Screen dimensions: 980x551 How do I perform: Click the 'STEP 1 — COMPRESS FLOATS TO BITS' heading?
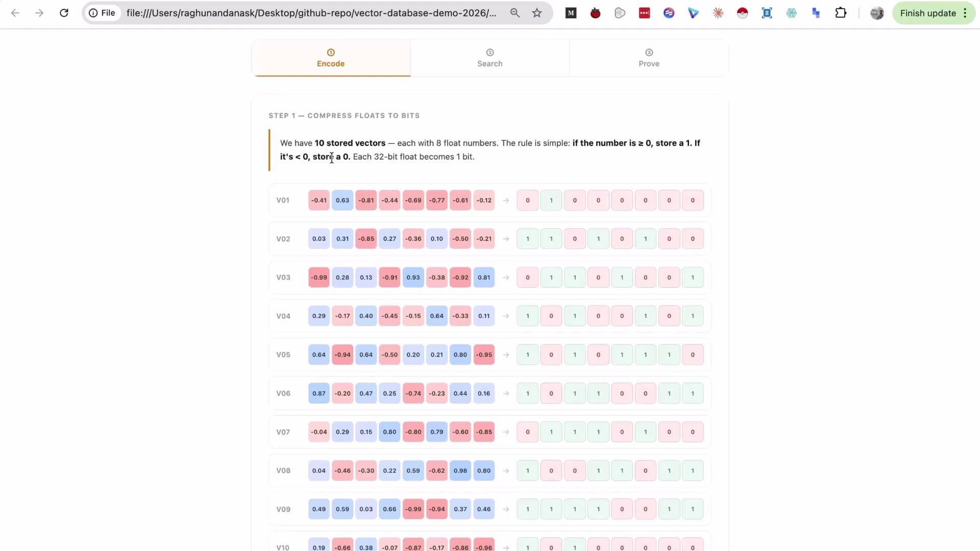344,116
